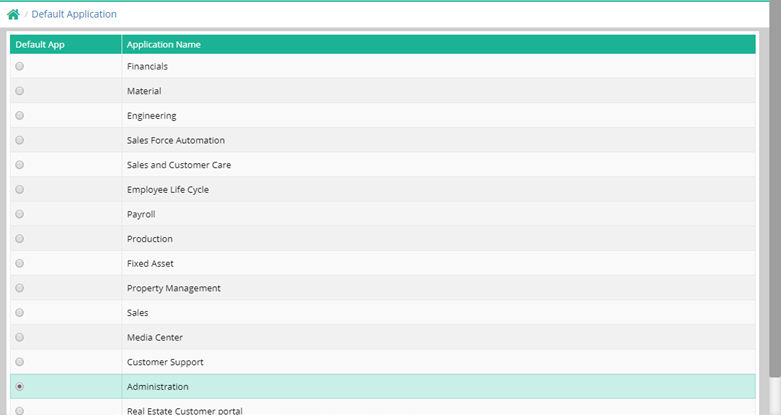Viewport: 782px width, 420px height.
Task: Pick Customer Support radio button
Action: [20, 362]
